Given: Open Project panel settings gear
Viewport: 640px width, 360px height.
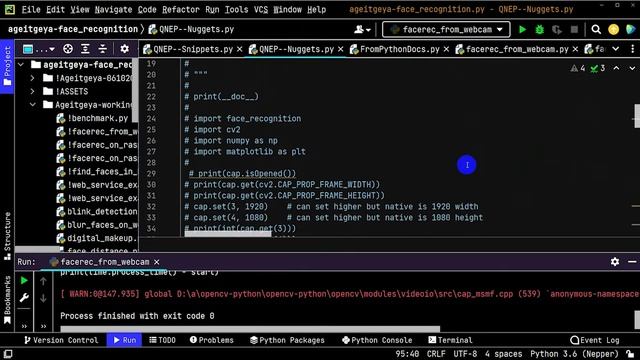Looking at the screenshot, I should point(124,49).
